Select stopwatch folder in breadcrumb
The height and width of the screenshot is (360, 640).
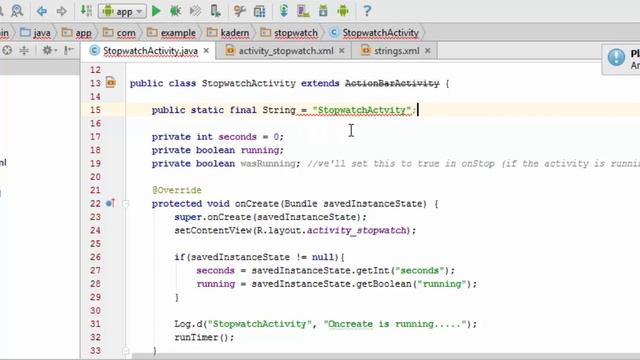(x=289, y=33)
